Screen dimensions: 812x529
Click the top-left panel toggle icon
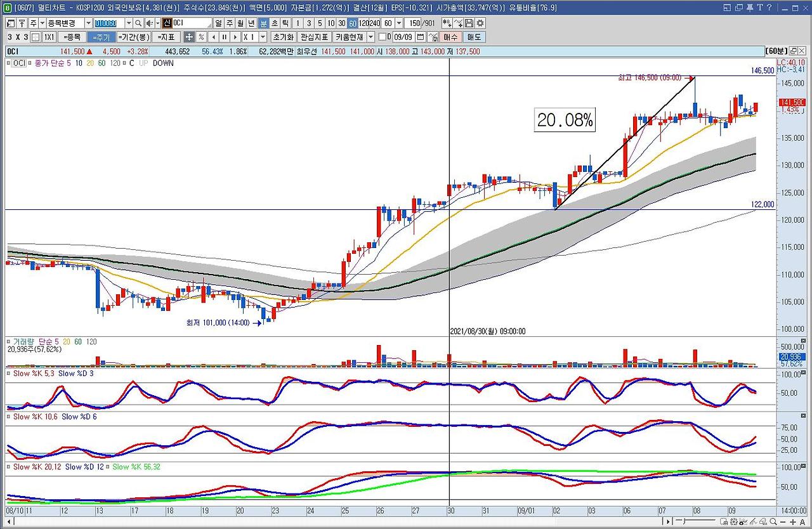pyautogui.click(x=11, y=23)
